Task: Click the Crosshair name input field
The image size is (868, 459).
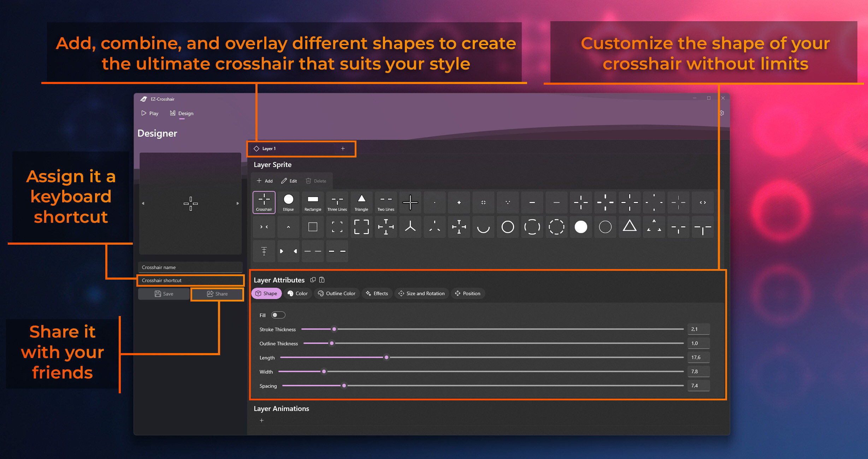Action: tap(190, 267)
